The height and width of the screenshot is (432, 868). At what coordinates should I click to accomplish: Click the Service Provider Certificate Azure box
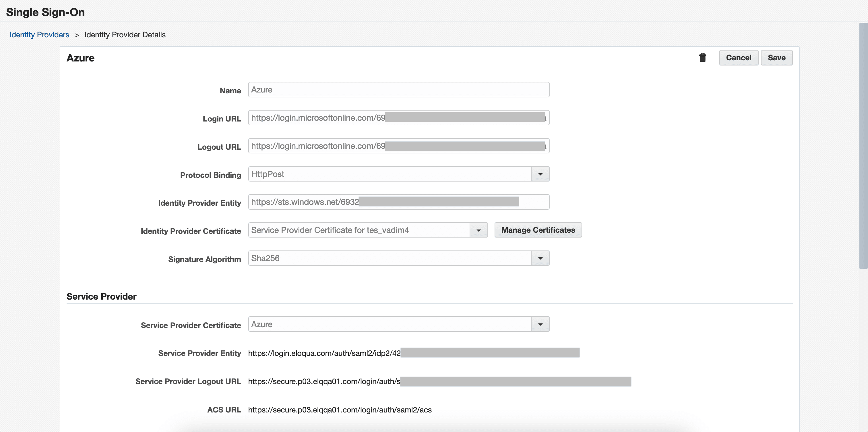tap(389, 324)
